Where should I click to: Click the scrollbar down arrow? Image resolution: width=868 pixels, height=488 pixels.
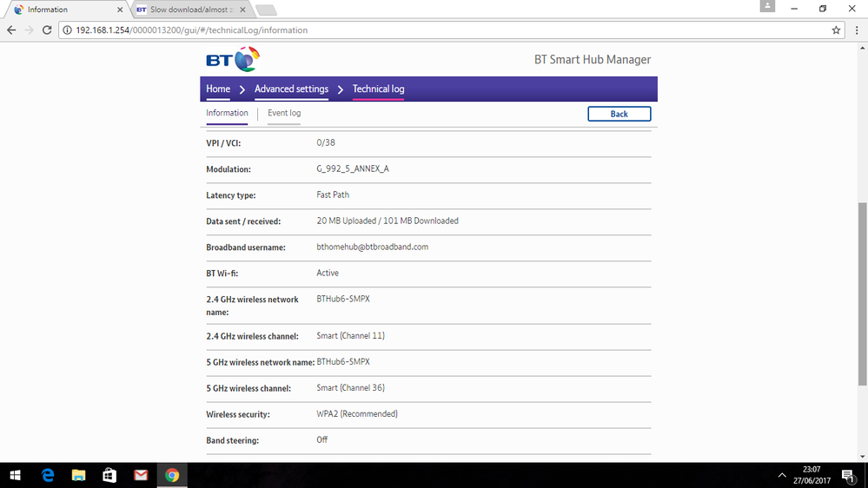[862, 457]
